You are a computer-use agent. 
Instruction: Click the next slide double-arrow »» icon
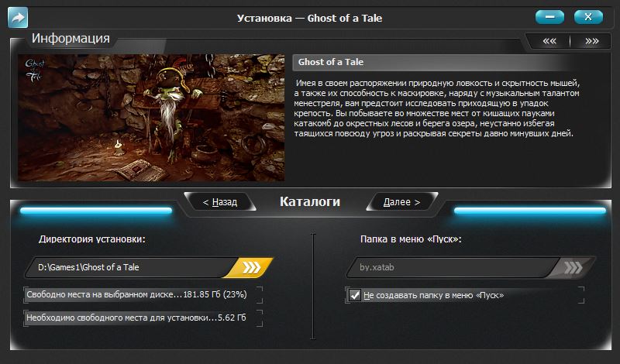(592, 41)
